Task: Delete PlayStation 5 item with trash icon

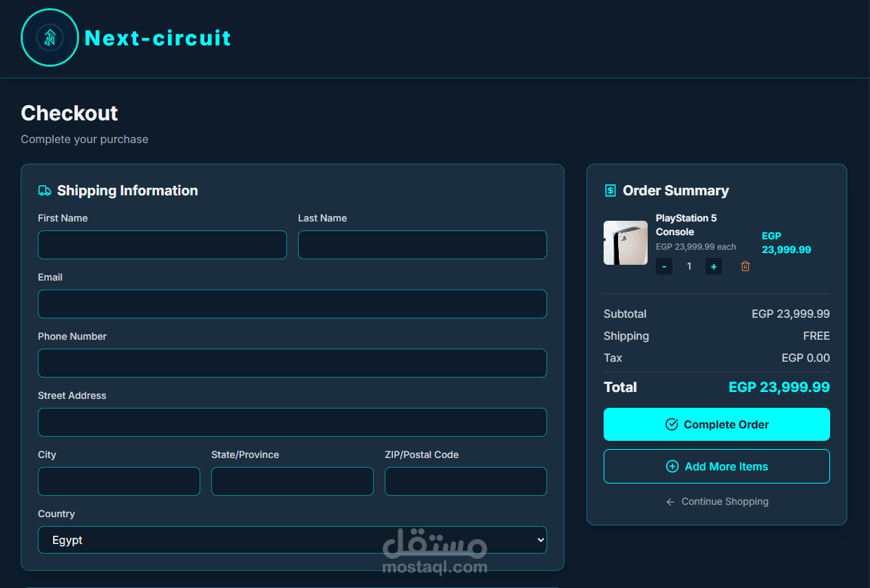Action: click(x=745, y=266)
